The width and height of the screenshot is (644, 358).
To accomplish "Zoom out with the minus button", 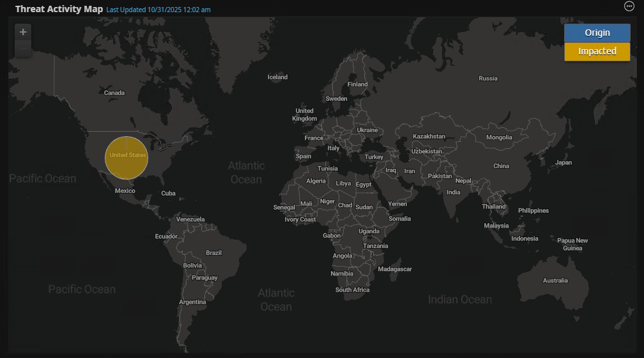I will click(23, 49).
